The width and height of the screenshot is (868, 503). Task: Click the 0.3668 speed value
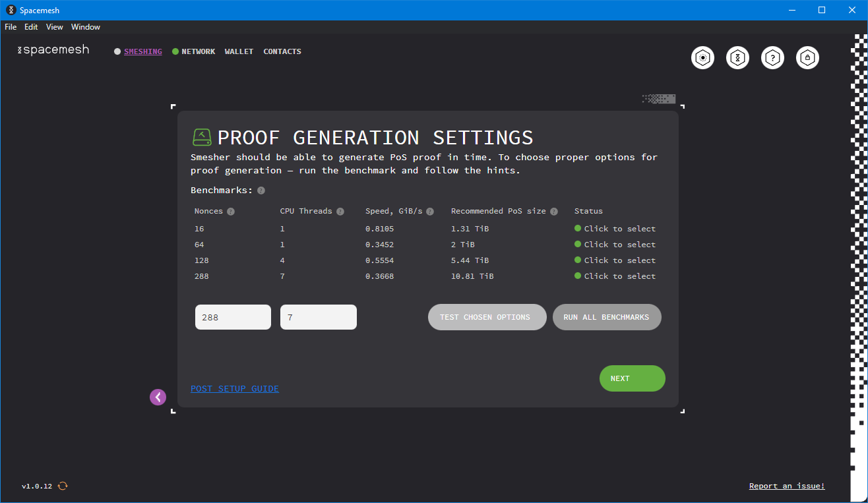pos(380,276)
